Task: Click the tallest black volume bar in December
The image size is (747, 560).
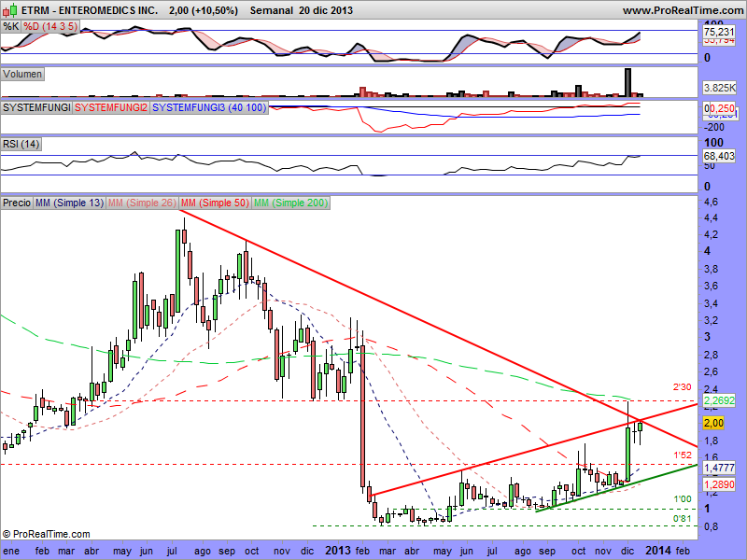Action: [x=627, y=83]
